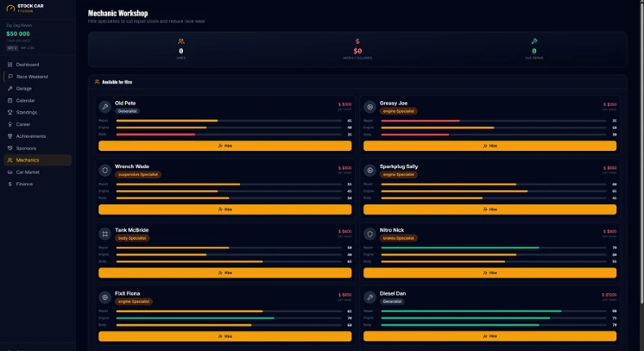Screen dimensions: 644x351
Task: Hire Old Pete the generalist
Action: point(225,145)
